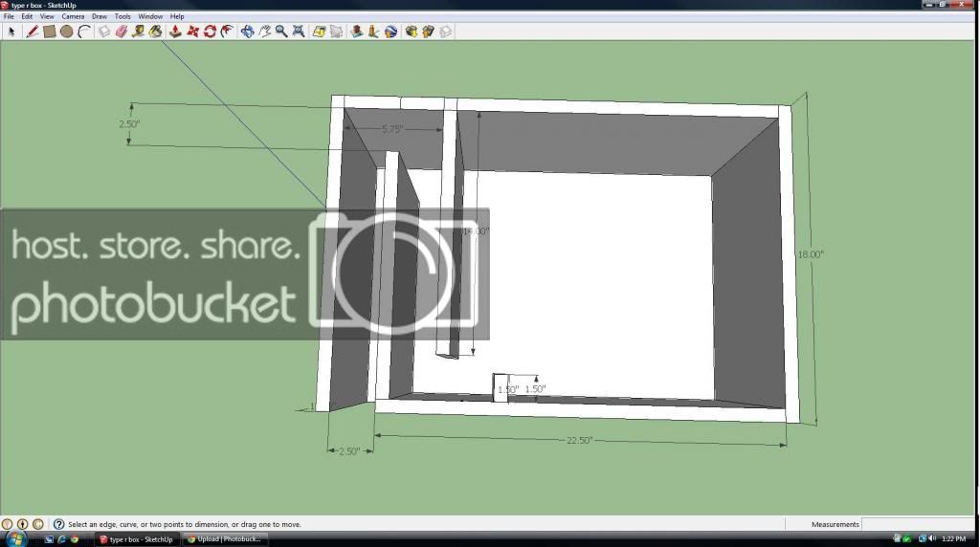Switch to 'Upload | Photobuck...' taskbar button
The width and height of the screenshot is (980, 547).
(x=226, y=539)
